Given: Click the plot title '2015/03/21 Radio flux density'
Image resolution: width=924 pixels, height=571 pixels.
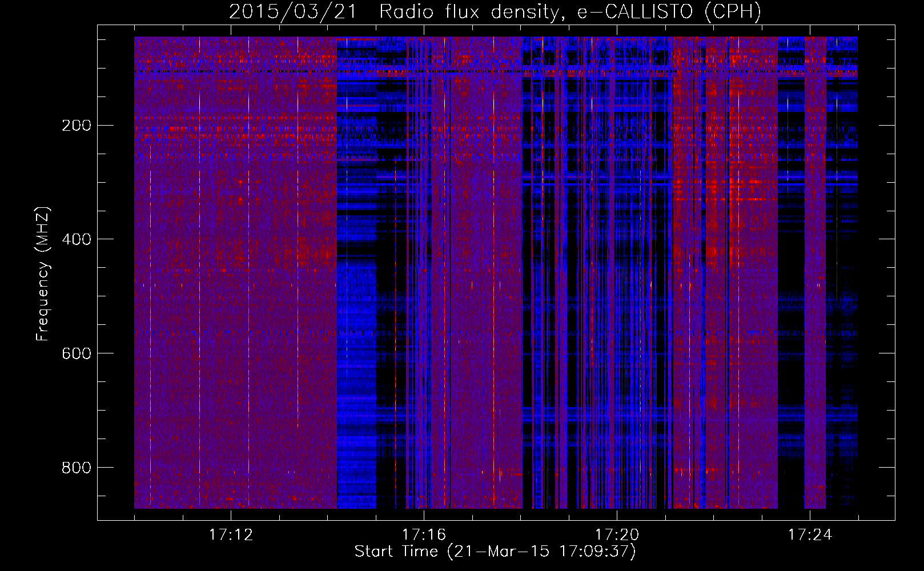Looking at the screenshot, I should click(495, 12).
